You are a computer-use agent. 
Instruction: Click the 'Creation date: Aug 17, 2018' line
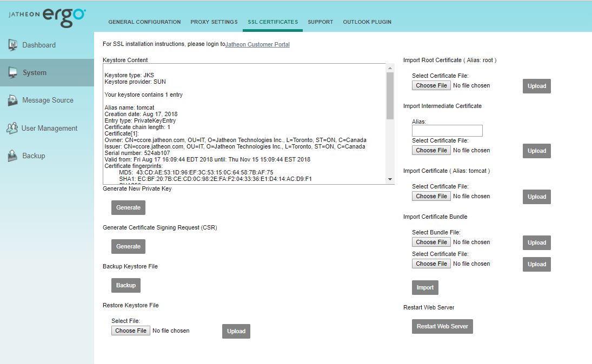coord(141,114)
